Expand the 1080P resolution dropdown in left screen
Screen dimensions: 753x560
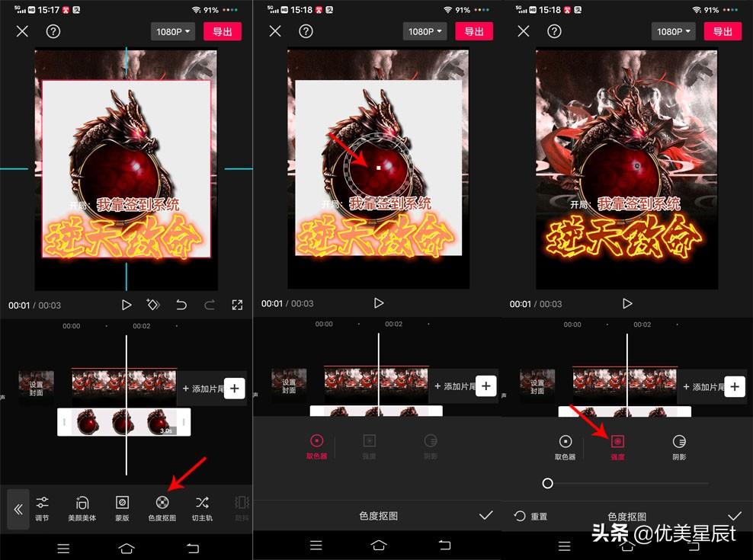click(x=173, y=32)
